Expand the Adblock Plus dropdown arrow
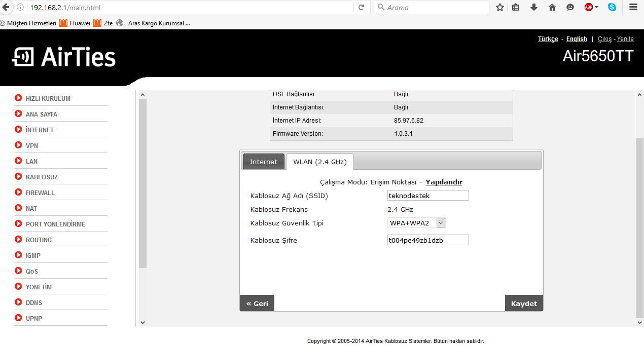The height and width of the screenshot is (346, 644). click(597, 7)
